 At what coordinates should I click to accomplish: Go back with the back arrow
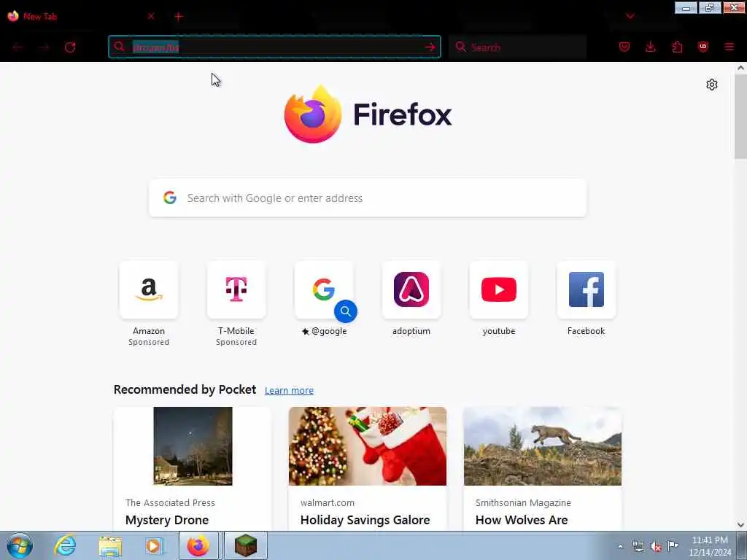[x=18, y=47]
